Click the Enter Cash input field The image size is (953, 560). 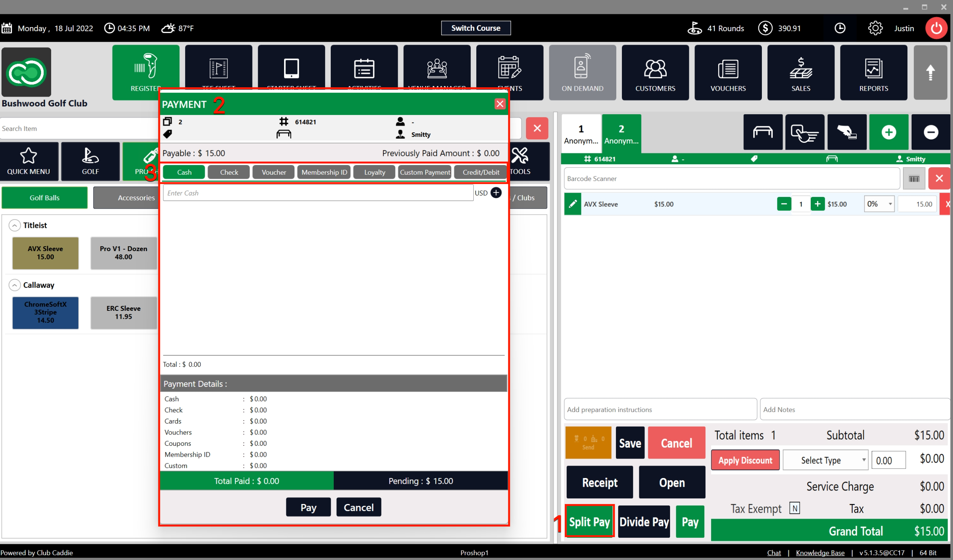point(318,193)
